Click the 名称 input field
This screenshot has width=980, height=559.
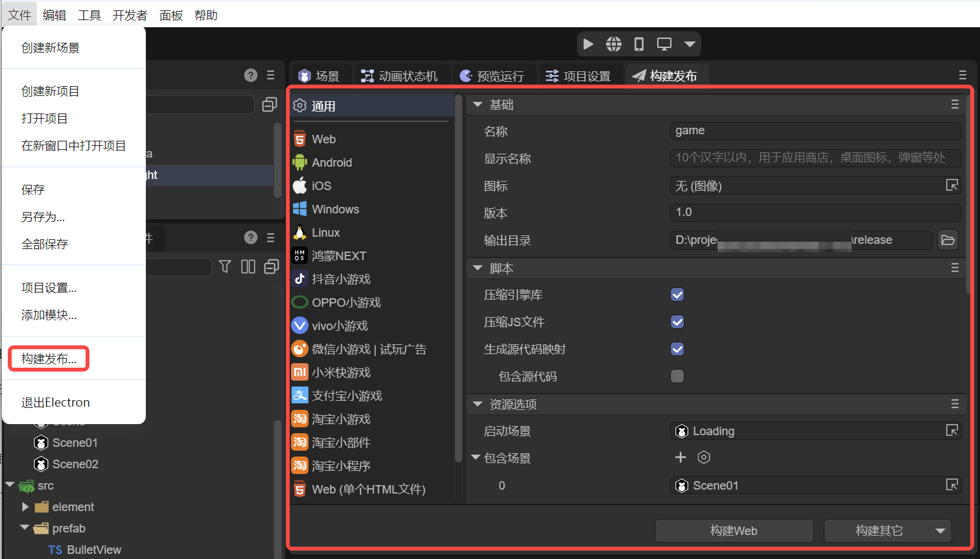coord(815,131)
